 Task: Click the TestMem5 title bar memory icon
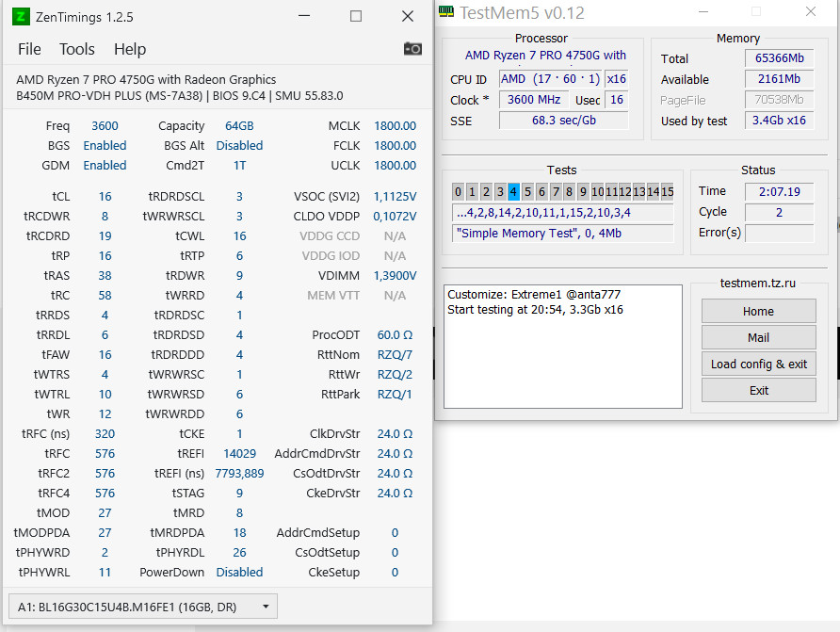pos(446,11)
